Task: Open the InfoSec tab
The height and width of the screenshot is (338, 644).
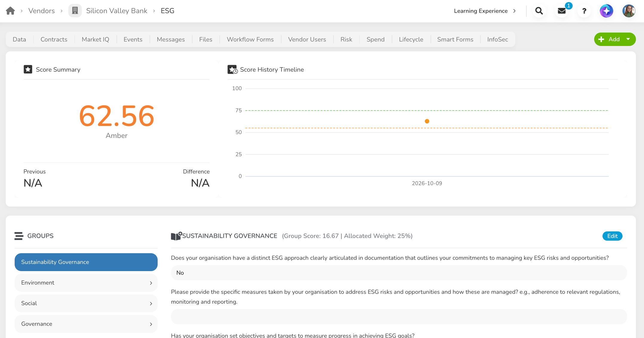Action: (498, 39)
